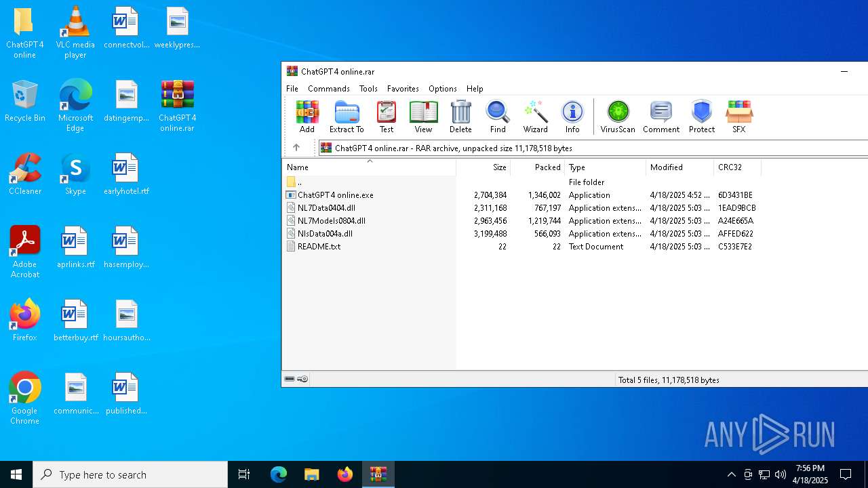
Task: Select earlyhotel.rtf on the desktop
Action: (126, 174)
